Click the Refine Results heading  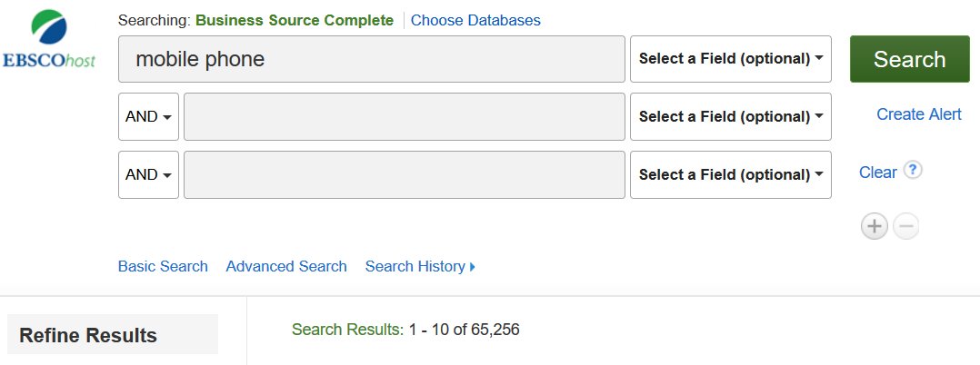(x=88, y=335)
